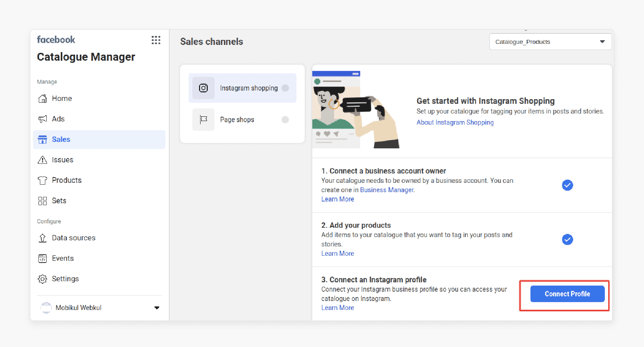Toggle the Page shops status indicator

click(285, 120)
